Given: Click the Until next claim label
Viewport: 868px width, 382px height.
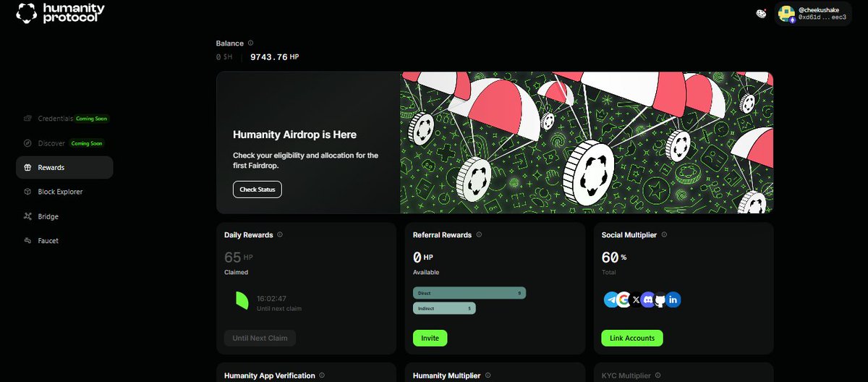Looking at the screenshot, I should 279,309.
